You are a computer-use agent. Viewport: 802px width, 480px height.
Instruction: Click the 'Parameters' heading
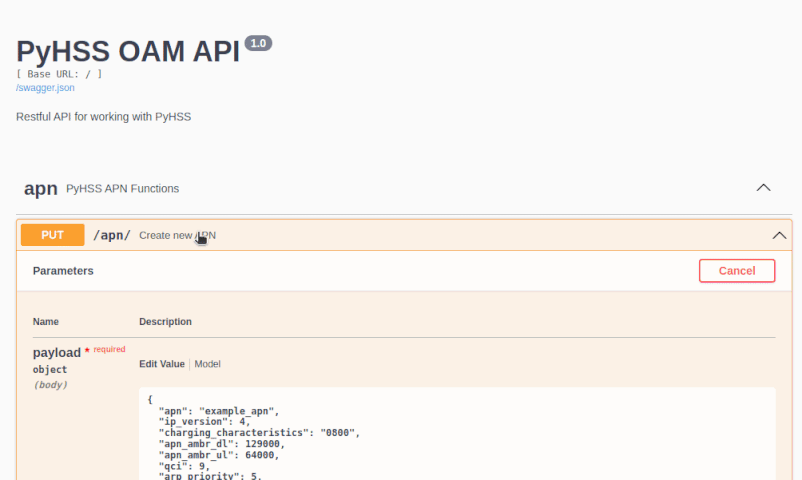point(63,271)
